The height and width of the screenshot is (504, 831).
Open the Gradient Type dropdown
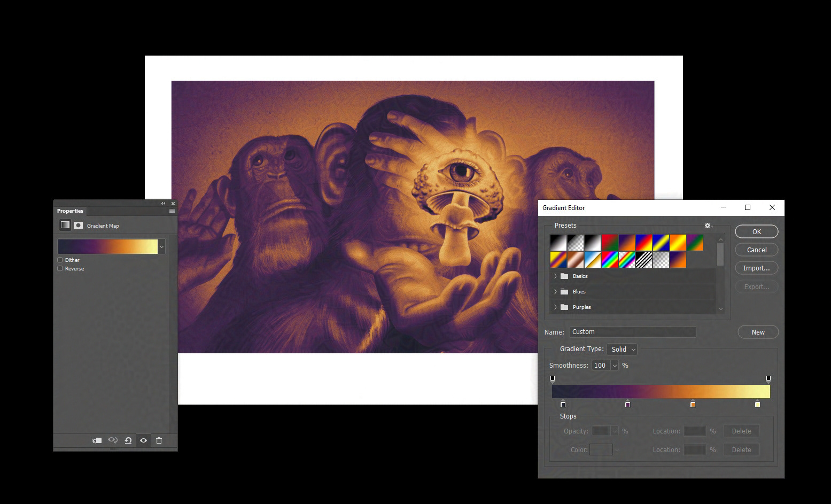622,349
